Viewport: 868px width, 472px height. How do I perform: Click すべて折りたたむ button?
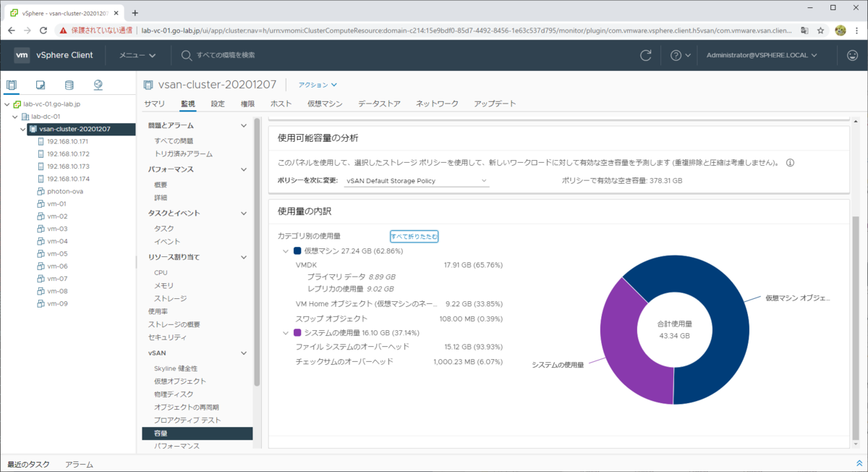pyautogui.click(x=414, y=237)
